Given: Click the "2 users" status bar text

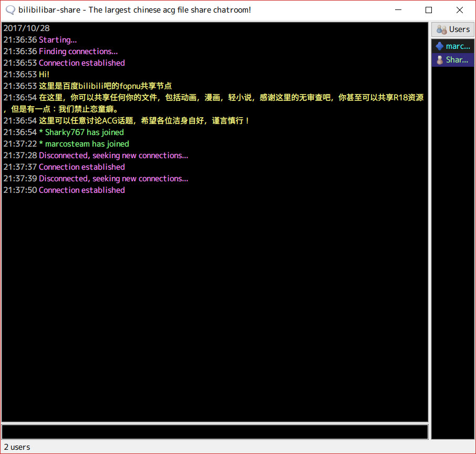Looking at the screenshot, I should coord(17,447).
